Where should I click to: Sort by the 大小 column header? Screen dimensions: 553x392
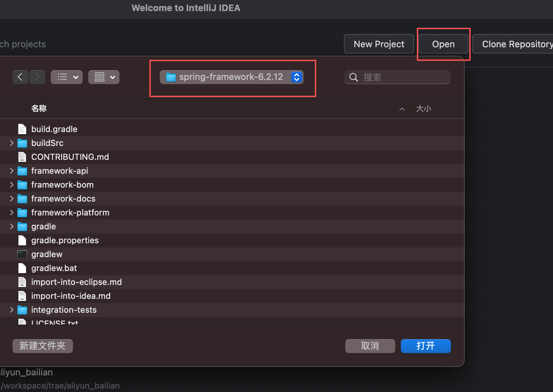pyautogui.click(x=424, y=108)
